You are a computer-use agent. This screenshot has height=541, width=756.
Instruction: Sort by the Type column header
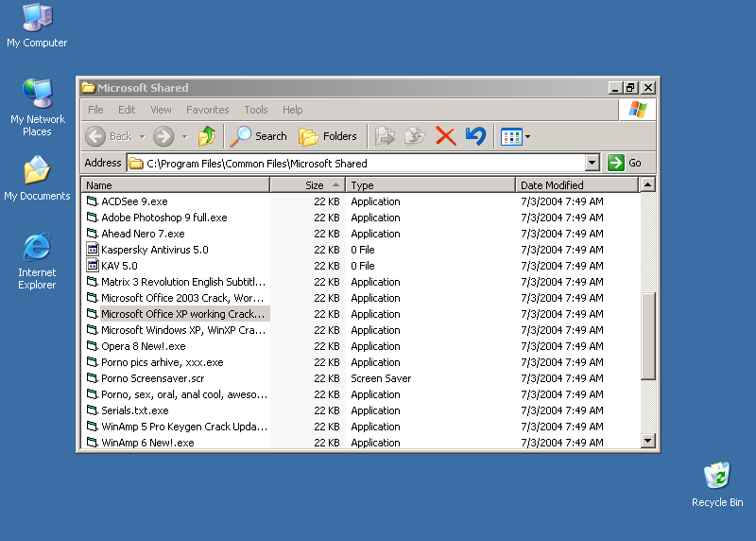[431, 185]
